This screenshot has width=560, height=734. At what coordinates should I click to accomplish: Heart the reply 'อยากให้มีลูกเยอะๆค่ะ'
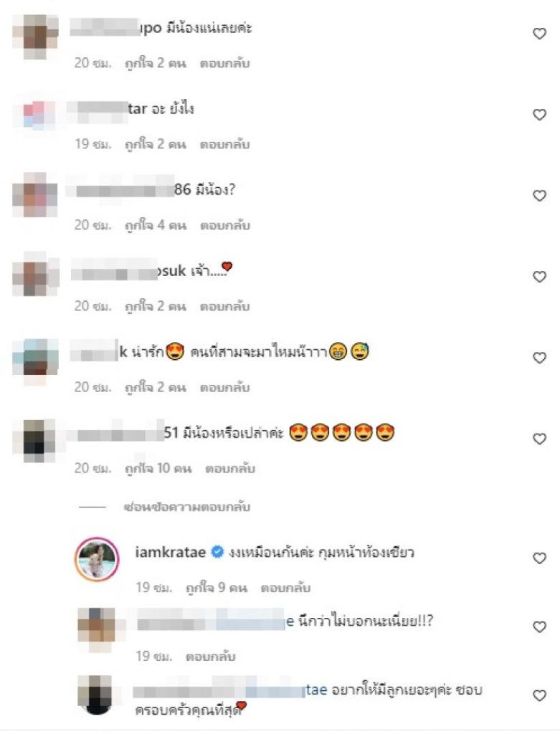click(x=539, y=695)
